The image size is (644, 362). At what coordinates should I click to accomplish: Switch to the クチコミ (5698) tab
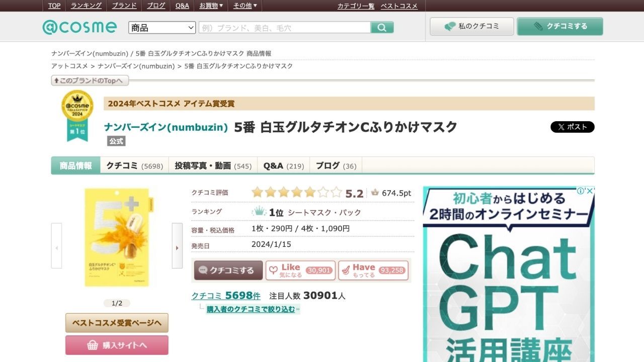134,165
